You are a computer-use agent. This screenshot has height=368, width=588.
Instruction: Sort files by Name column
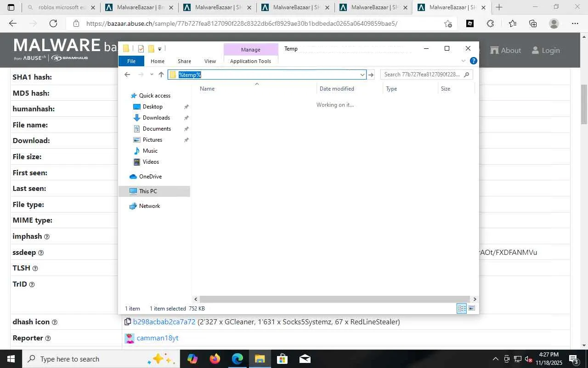pyautogui.click(x=256, y=89)
